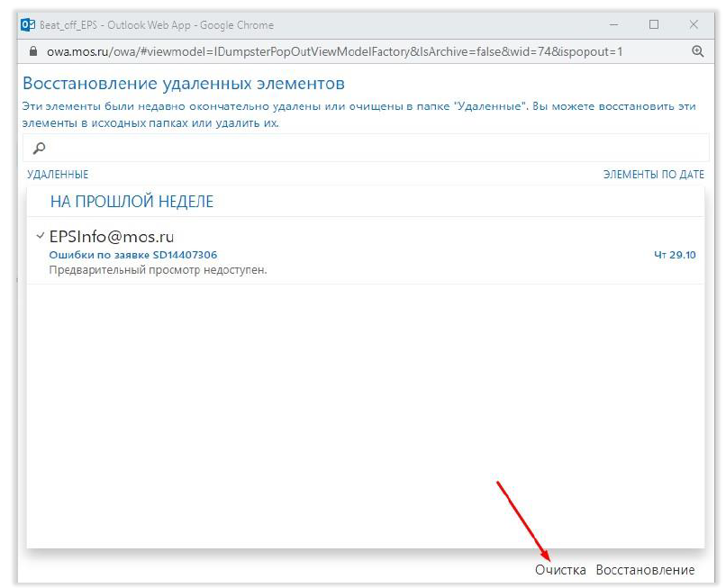Click the "Восстановление удаленных элементов" page heading
This screenshot has width=726, height=588.
183,85
